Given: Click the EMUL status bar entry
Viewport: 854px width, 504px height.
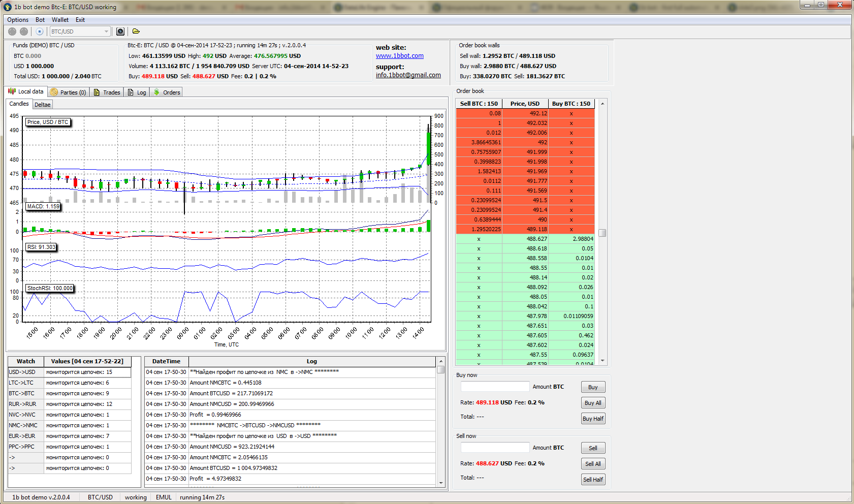Looking at the screenshot, I should pyautogui.click(x=164, y=497).
